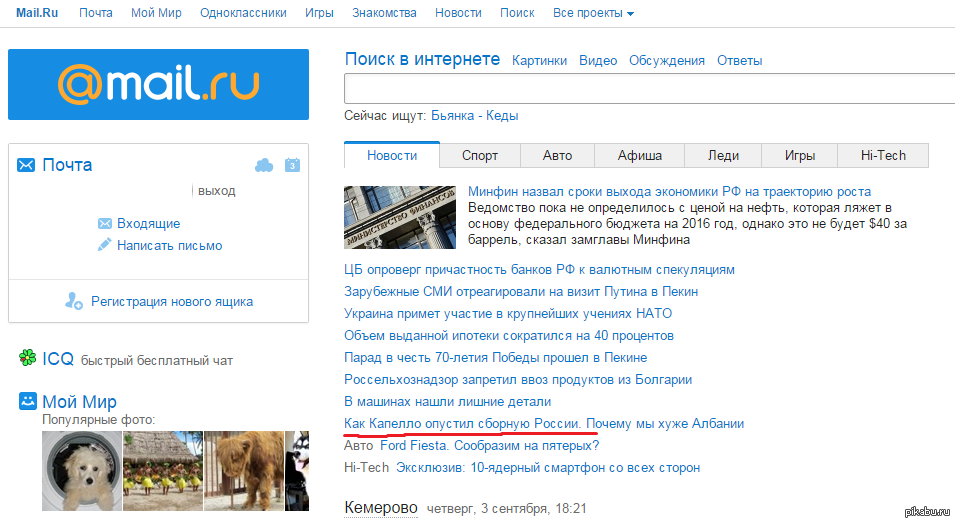The height and width of the screenshot is (523, 955).
Task: Open the calendar icon in Почта panel
Action: [292, 165]
